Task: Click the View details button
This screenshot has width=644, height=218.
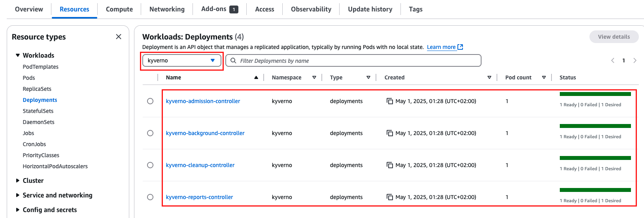Action: coord(614,37)
